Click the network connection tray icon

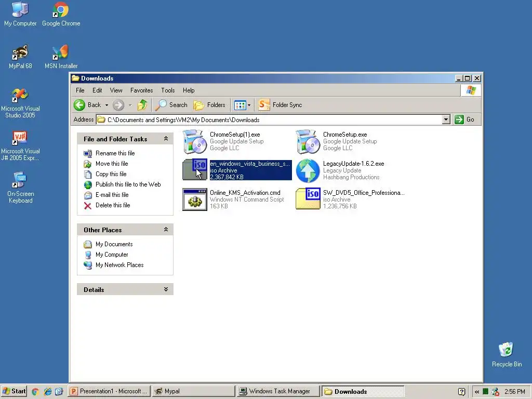click(495, 392)
